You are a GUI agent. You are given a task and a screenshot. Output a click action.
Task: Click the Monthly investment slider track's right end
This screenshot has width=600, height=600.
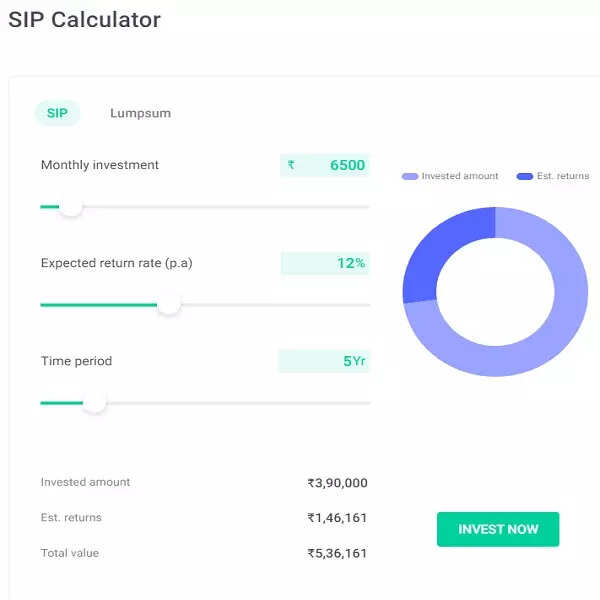(366, 207)
